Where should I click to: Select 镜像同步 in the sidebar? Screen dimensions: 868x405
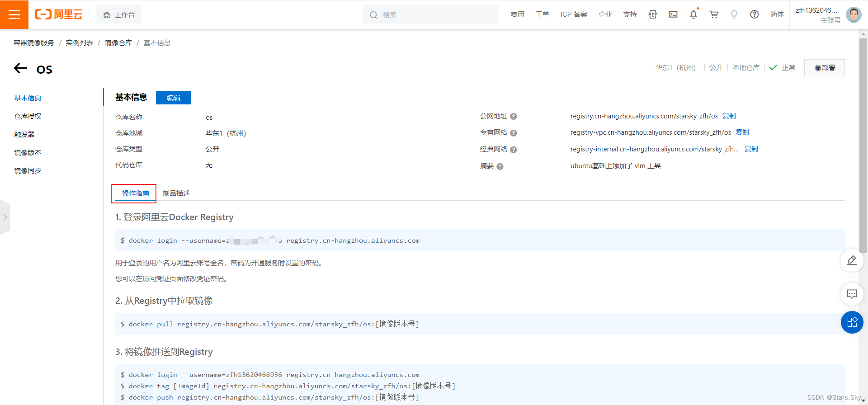coord(28,170)
